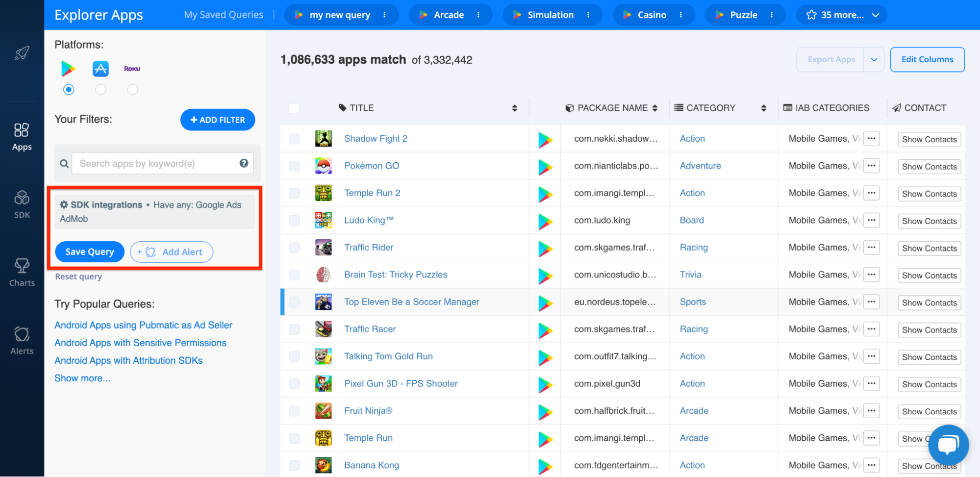This screenshot has width=980, height=477.
Task: Open more IAB categories for Temple Run 2
Action: 871,193
